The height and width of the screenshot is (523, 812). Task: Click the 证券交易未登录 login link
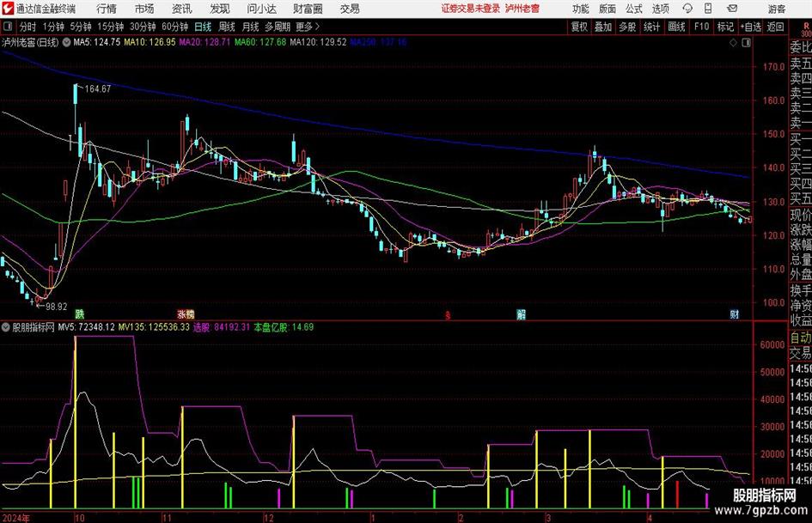click(471, 9)
